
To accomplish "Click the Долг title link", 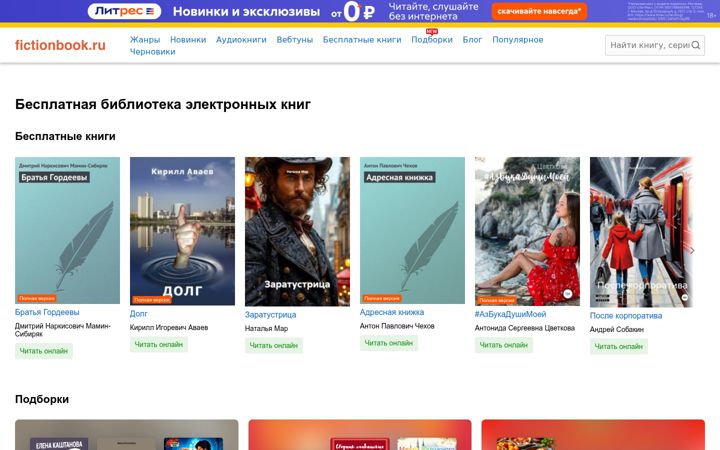I will 139,314.
